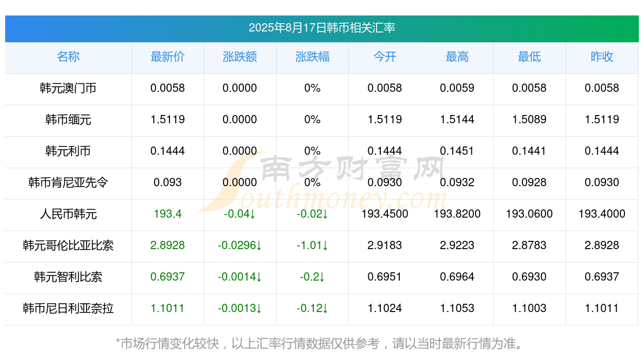Click the row name '韩币尼日利亚奈拉'
The height and width of the screenshot is (360, 644).
point(68,308)
